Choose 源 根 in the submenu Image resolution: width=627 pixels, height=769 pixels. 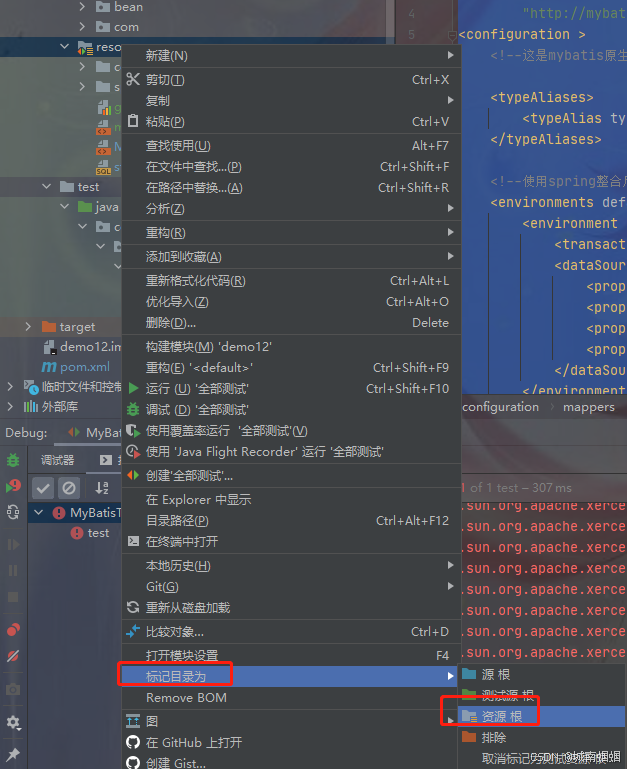(x=542, y=674)
